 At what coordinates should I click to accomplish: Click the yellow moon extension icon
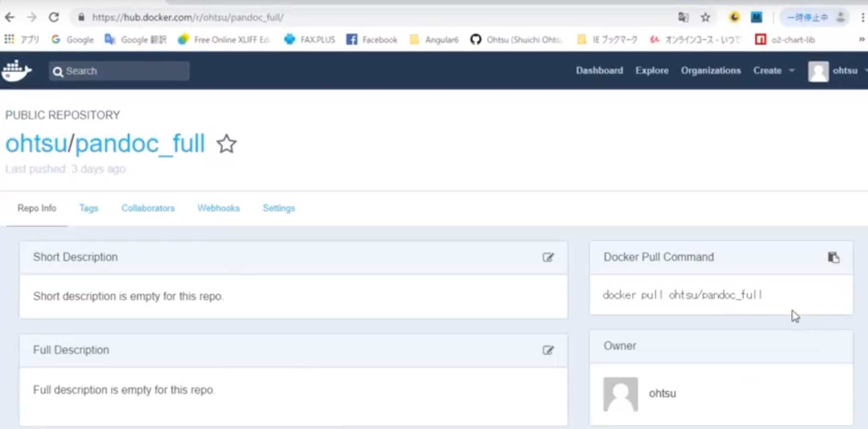(x=734, y=17)
